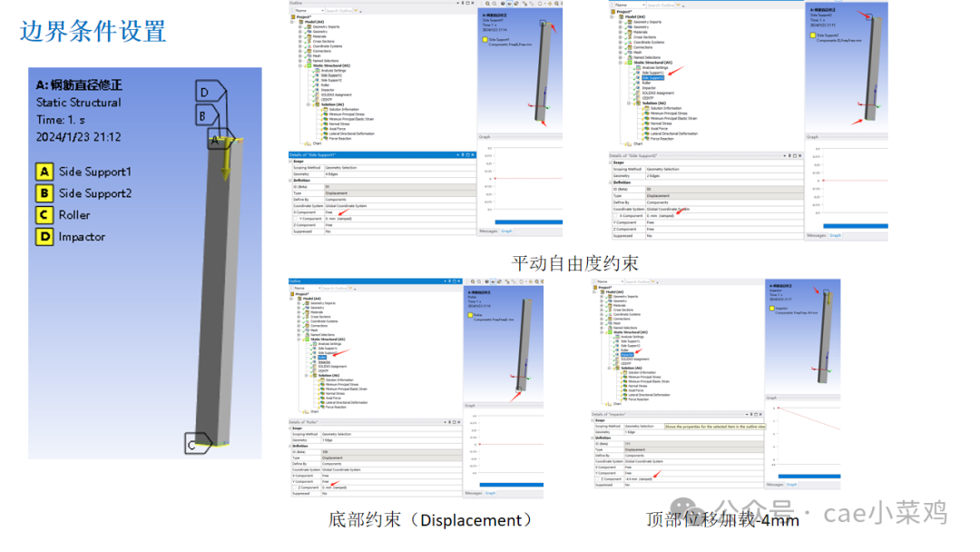Open the Name filter dropdown above the Outline
This screenshot has height=552, width=980.
click(322, 11)
